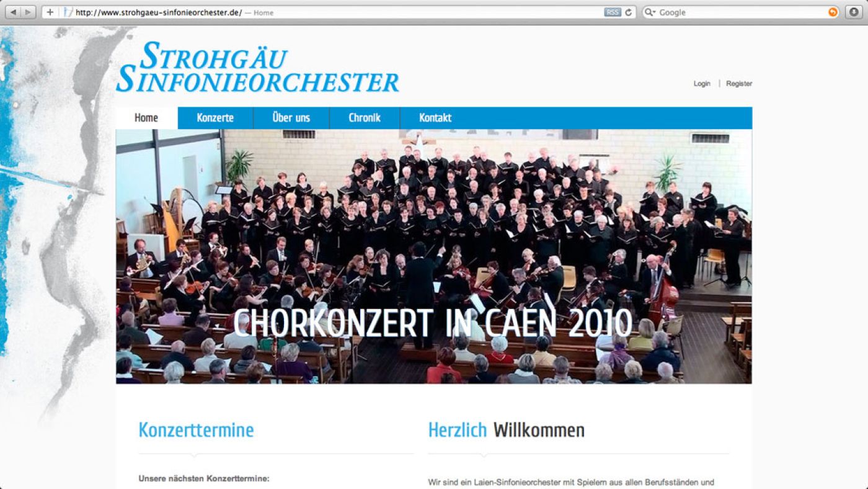Open the downloads button in the toolbar
This screenshot has width=868, height=489.
coord(854,12)
